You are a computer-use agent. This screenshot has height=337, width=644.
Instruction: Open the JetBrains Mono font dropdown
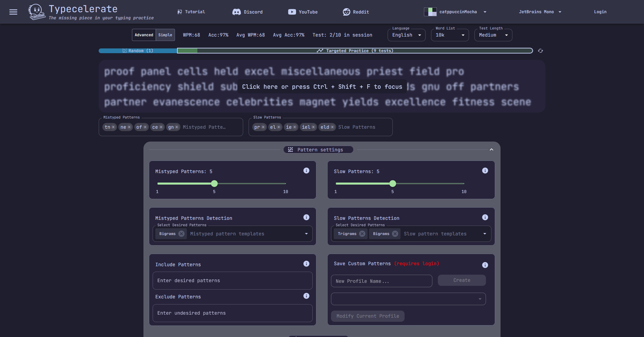pos(540,12)
